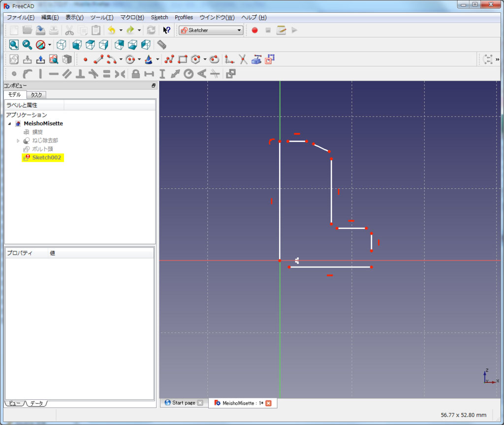Apply the Lock constraint padlock icon
The image size is (504, 425).
[x=136, y=74]
